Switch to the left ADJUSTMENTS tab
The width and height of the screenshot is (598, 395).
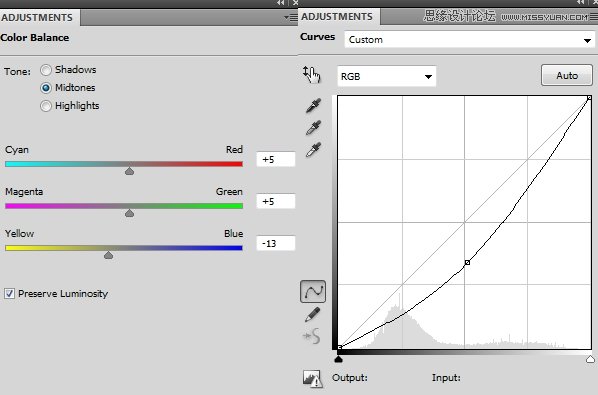click(37, 18)
